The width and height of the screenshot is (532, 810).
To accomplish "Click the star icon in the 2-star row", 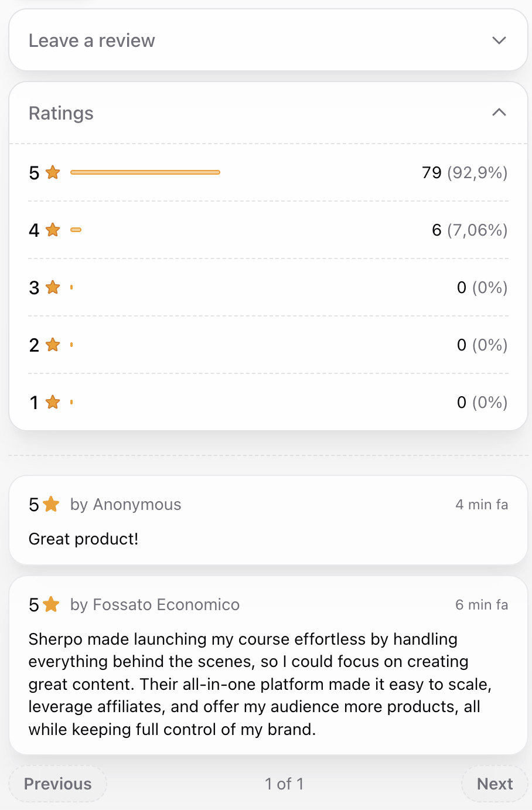I will point(53,345).
